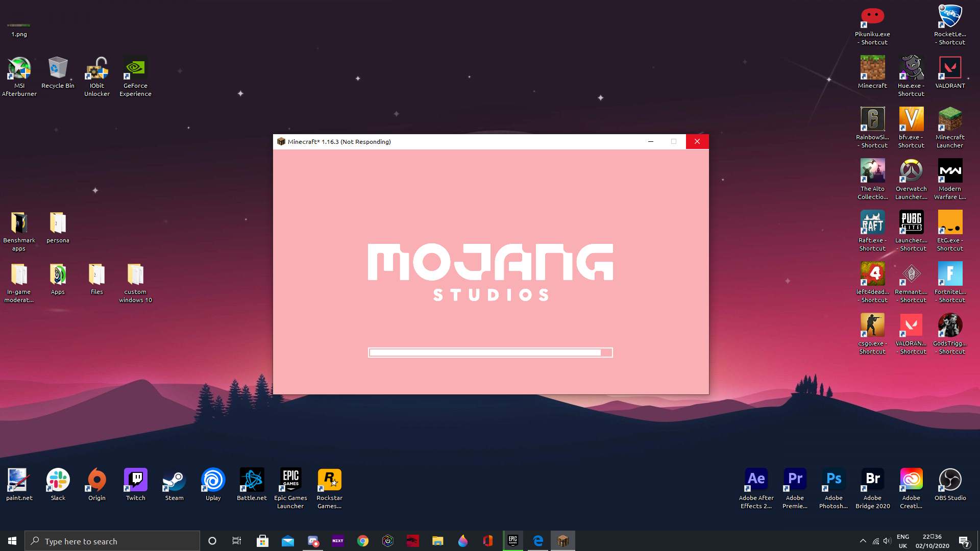Image resolution: width=980 pixels, height=551 pixels.
Task: Launch Steam from the desktop
Action: [x=174, y=480]
